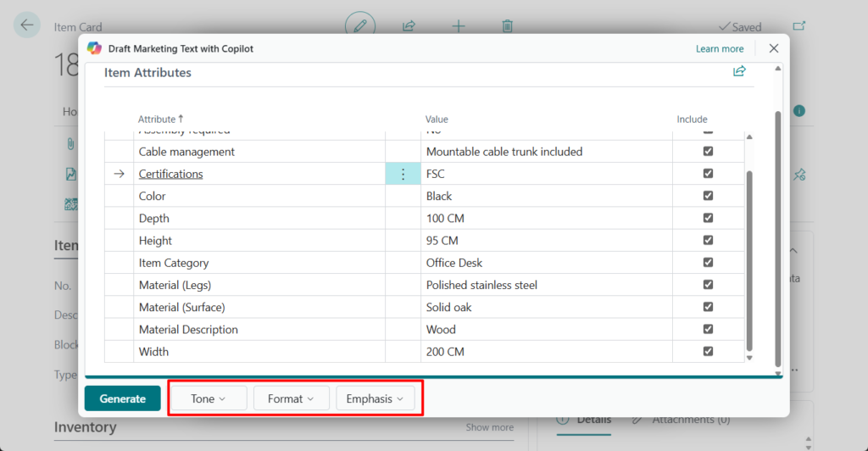Image resolution: width=868 pixels, height=451 pixels.
Task: Click the pencil edit icon
Action: point(359,25)
